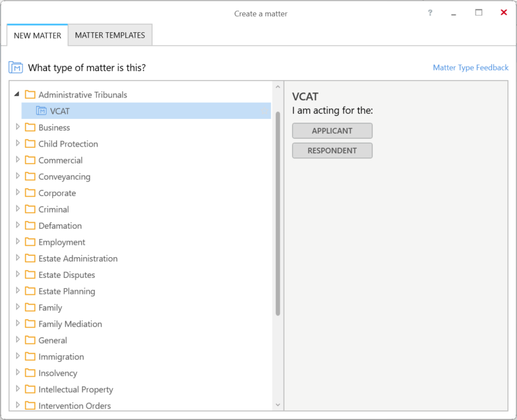The width and height of the screenshot is (517, 420).
Task: Click the Administrative Tribunals folder icon
Action: (30, 94)
